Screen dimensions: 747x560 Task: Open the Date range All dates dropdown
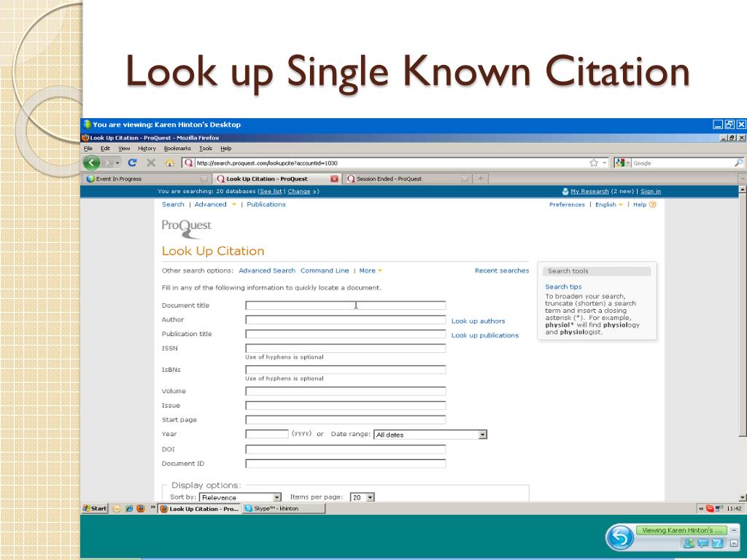click(430, 435)
